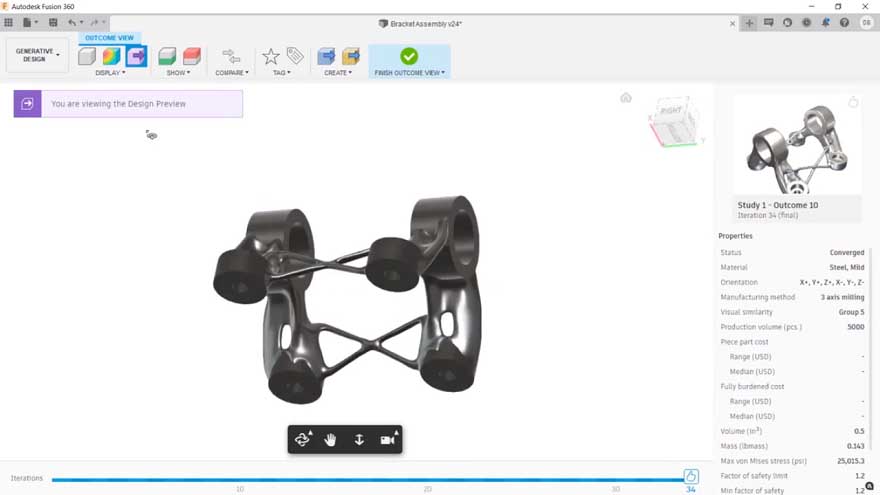Mark outcome as favorite with star
The width and height of the screenshot is (880, 495).
[271, 56]
